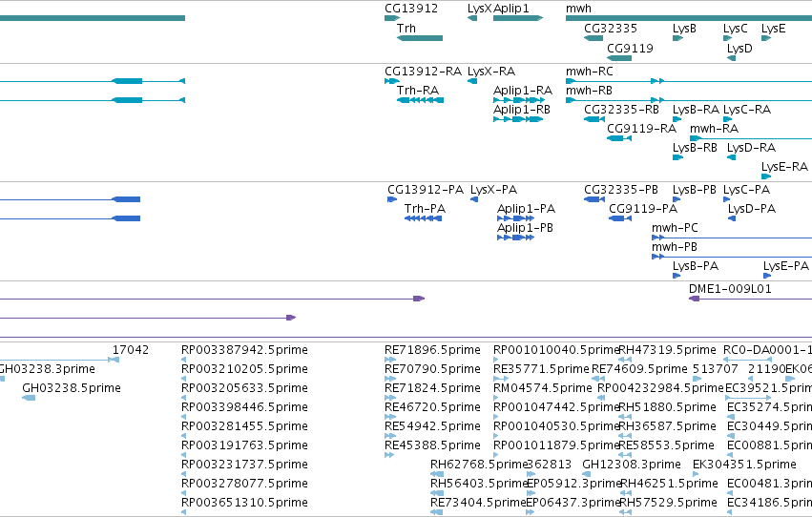
Task: Open EST RP003387942.5prime
Action: [244, 350]
